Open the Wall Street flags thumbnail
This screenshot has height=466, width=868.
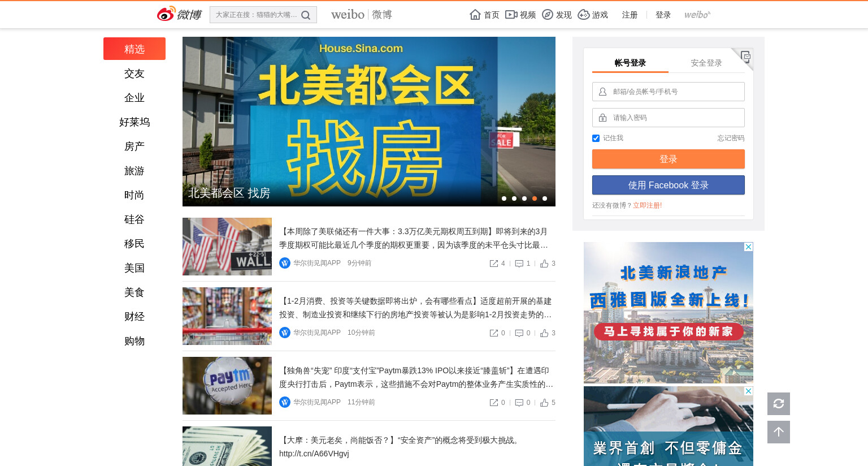[227, 247]
